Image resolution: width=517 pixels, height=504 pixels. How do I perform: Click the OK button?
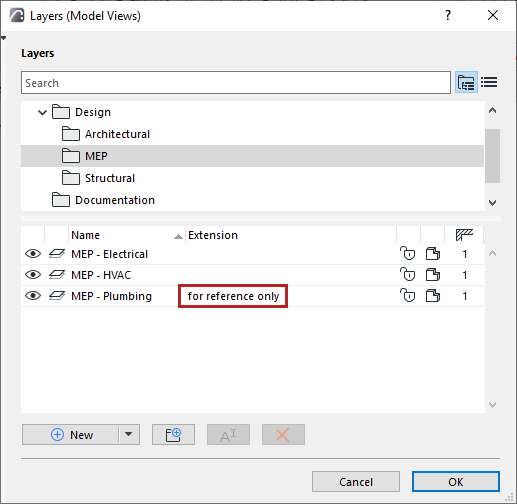[456, 481]
